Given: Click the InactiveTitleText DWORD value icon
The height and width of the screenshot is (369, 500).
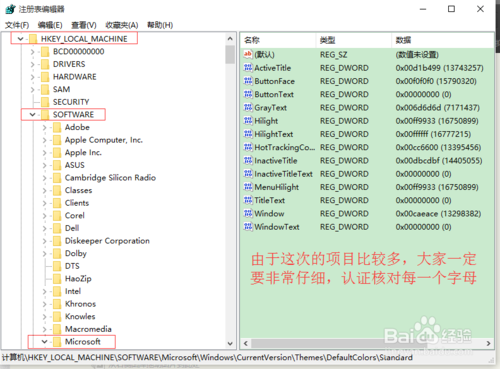Looking at the screenshot, I should (248, 174).
